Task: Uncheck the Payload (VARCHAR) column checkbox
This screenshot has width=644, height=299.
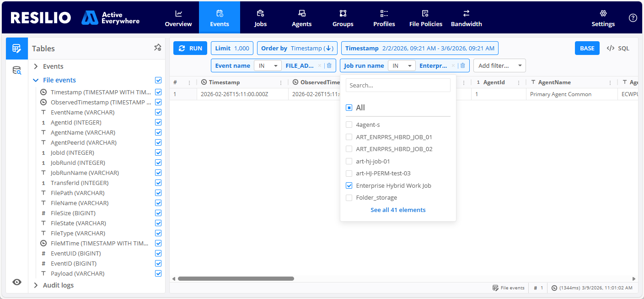Action: click(158, 273)
